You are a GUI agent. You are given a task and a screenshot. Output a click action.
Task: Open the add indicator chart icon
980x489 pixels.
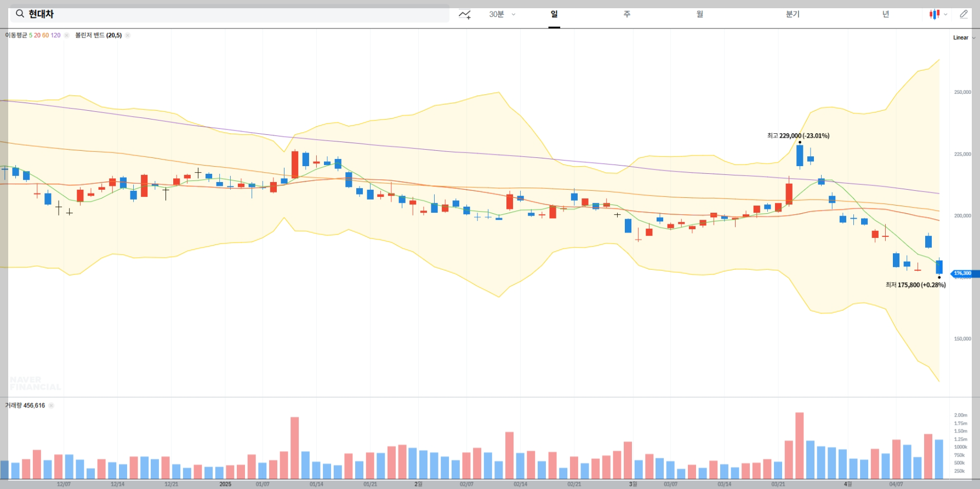465,14
